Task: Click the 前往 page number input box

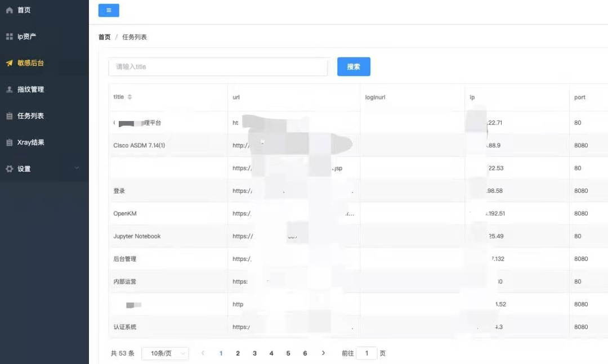Action: coord(366,353)
